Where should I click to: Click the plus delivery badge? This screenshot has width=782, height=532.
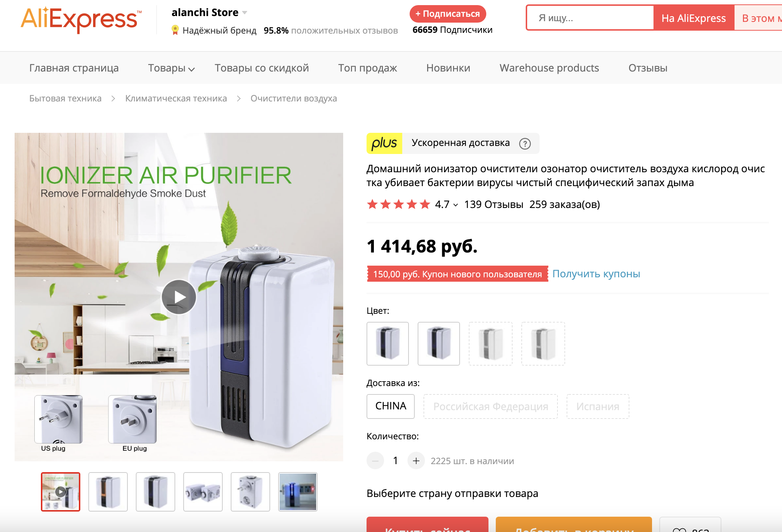(384, 143)
